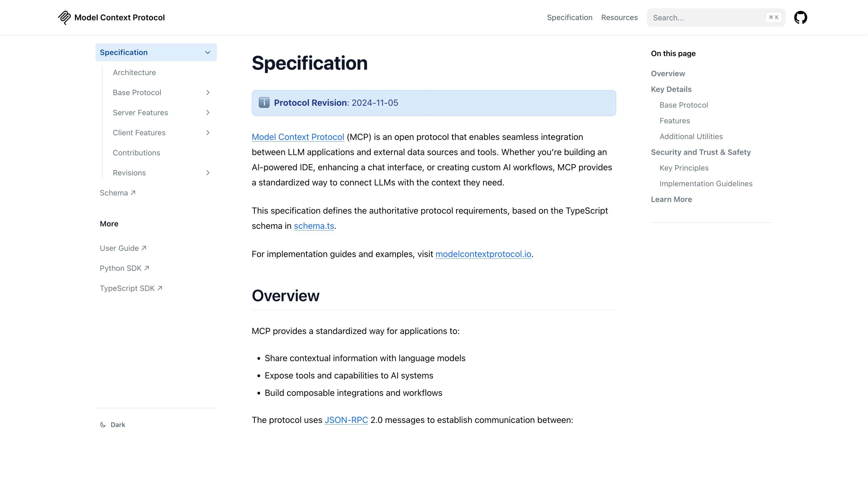868x488 pixels.
Task: Click the moon icon for dark theme
Action: [103, 425]
